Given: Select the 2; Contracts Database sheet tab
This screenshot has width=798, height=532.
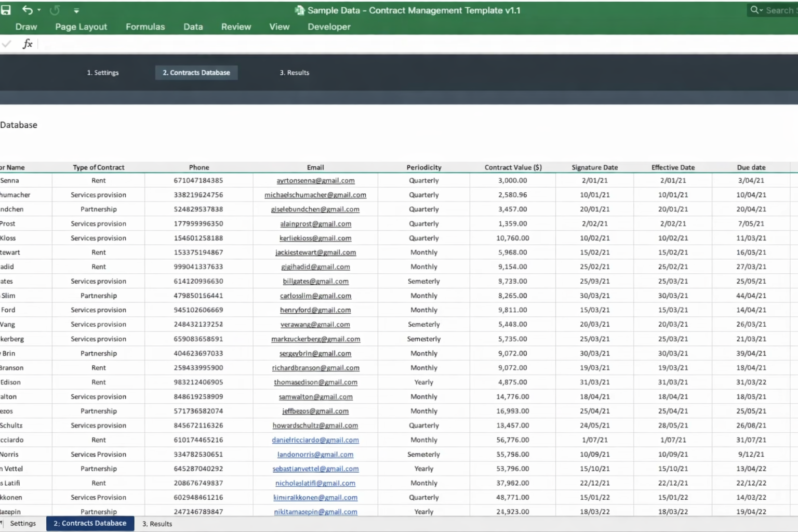Looking at the screenshot, I should click(90, 523).
